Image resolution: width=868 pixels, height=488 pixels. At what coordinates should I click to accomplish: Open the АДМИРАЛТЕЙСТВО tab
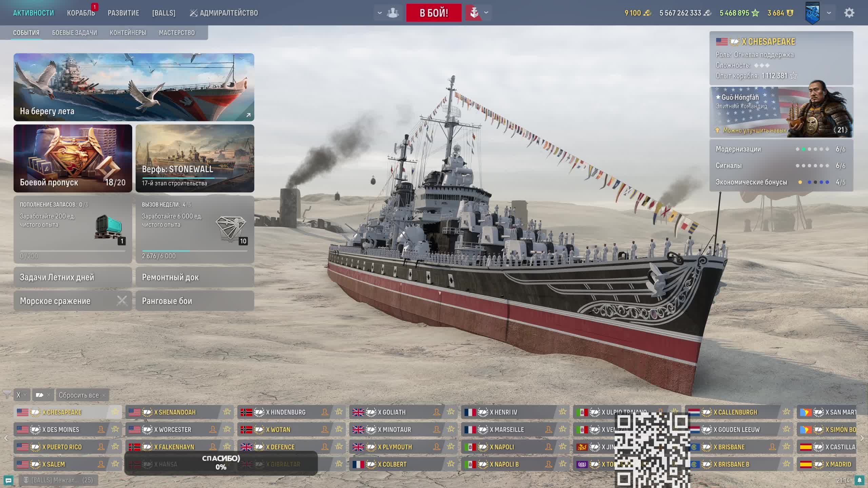tap(224, 13)
